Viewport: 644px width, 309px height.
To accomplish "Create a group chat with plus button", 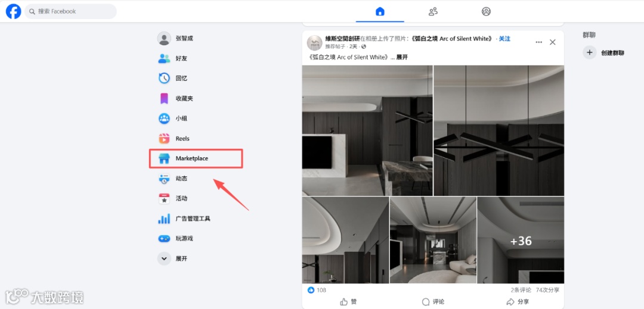I will 589,52.
